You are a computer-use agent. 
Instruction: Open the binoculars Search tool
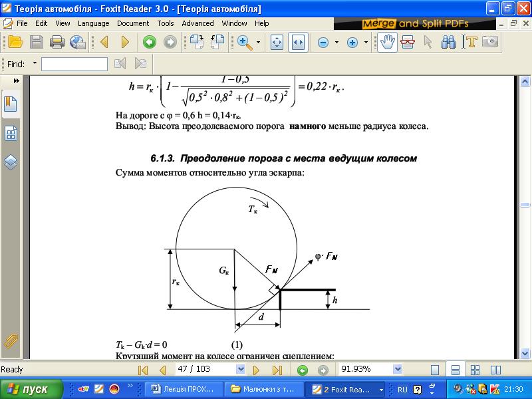448,42
